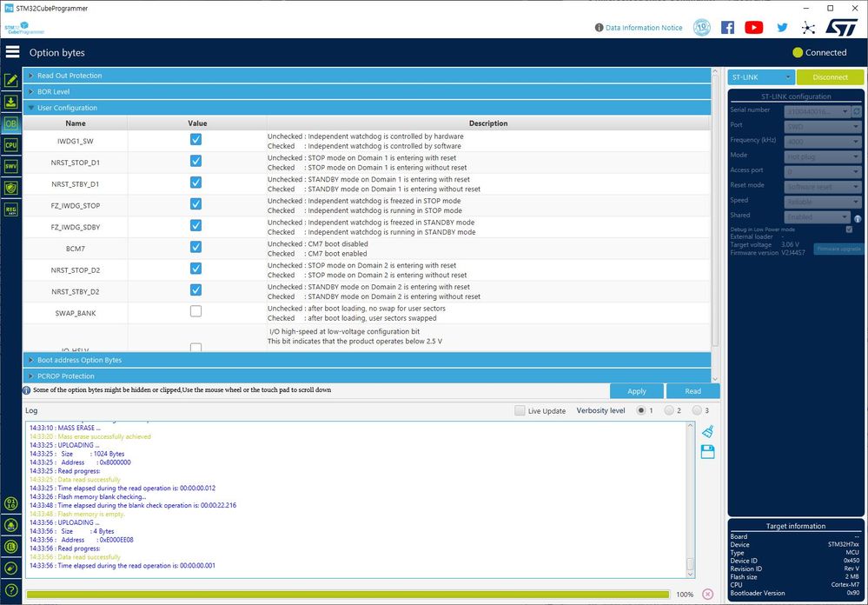Screen dimensions: 868x605
Task: Click the info icon beside Shared dropdown
Action: tap(858, 219)
